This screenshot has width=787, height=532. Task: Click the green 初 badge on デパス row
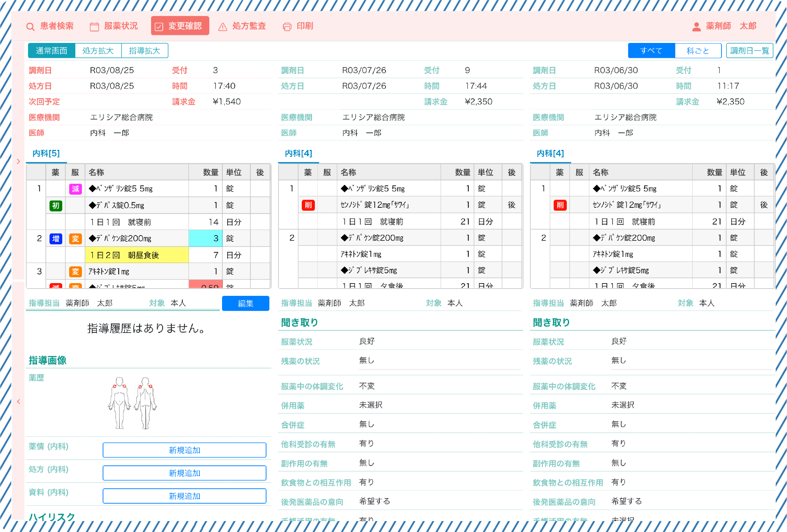[x=56, y=206]
